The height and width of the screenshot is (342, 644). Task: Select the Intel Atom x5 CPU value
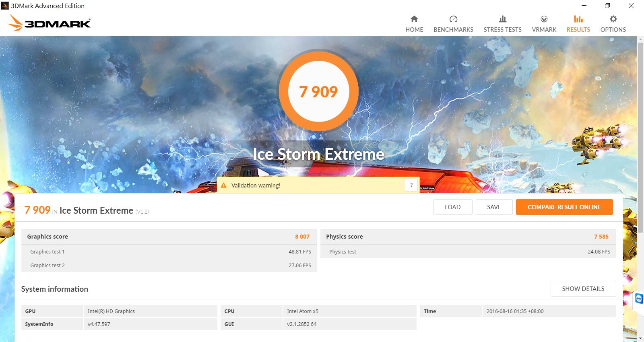click(303, 311)
